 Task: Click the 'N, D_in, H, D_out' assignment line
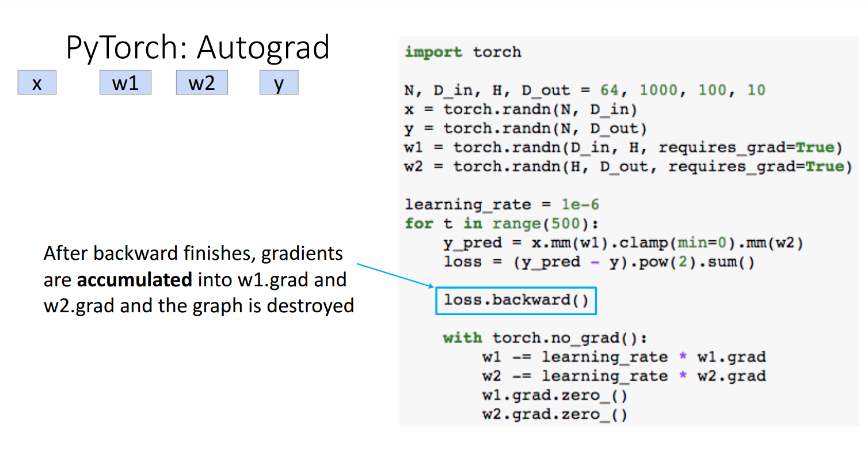click(x=585, y=90)
